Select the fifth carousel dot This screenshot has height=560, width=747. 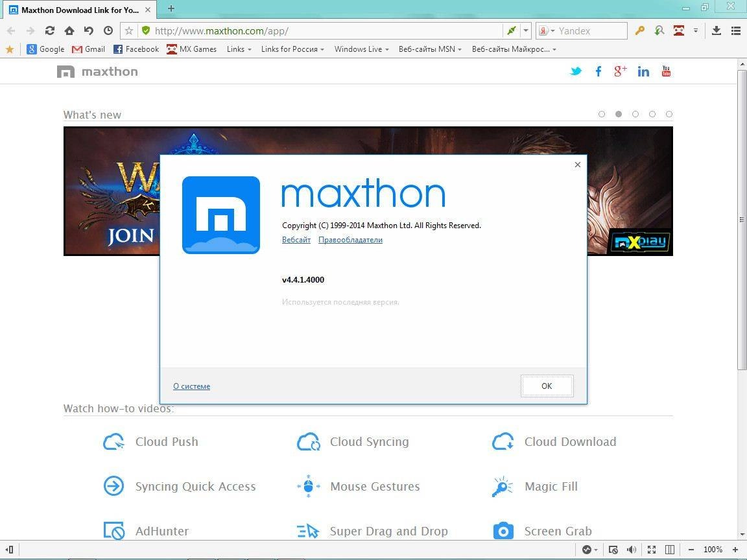point(669,114)
